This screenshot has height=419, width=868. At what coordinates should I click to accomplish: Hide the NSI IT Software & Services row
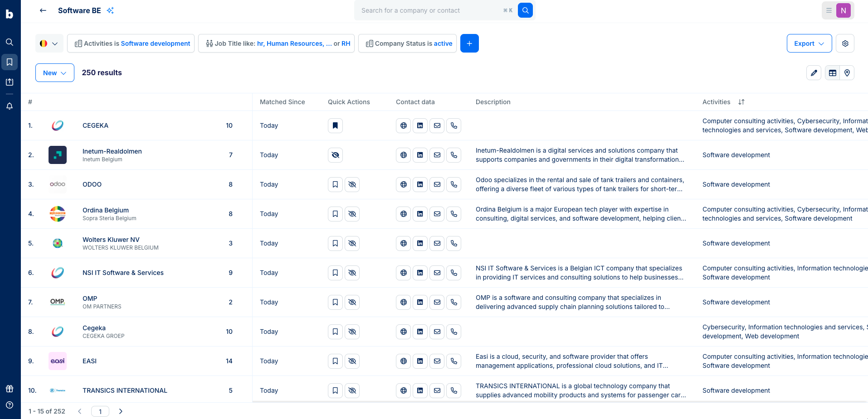pyautogui.click(x=352, y=273)
